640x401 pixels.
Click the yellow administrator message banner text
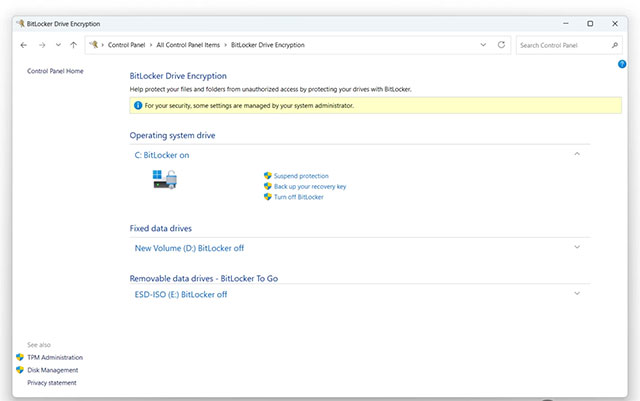click(x=249, y=106)
